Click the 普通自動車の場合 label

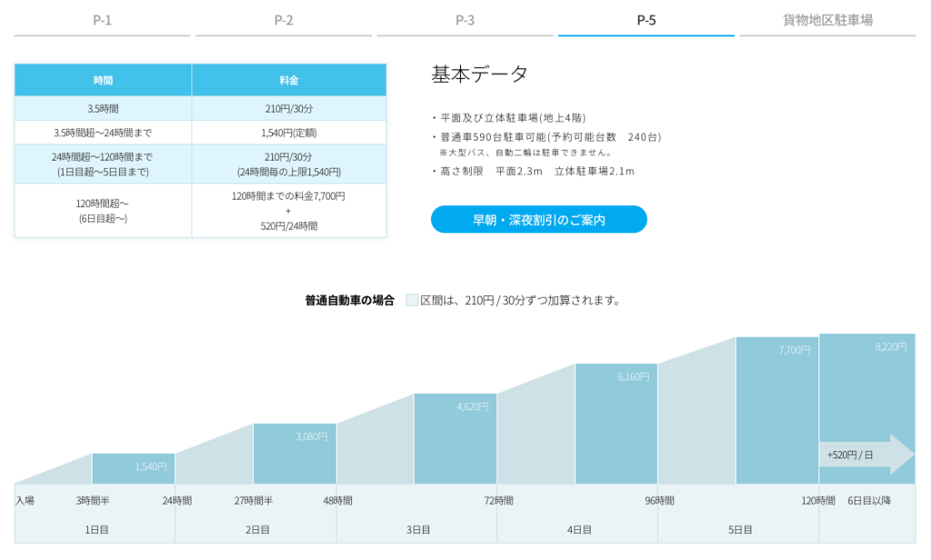349,300
